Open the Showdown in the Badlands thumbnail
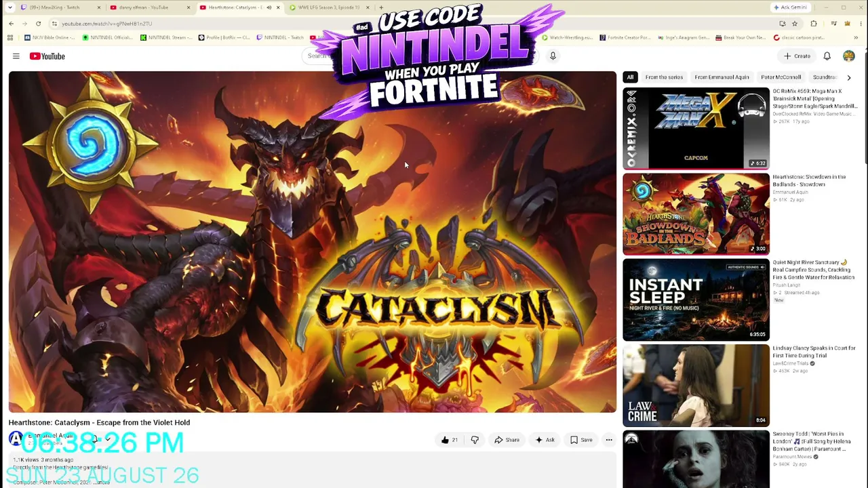 click(696, 214)
